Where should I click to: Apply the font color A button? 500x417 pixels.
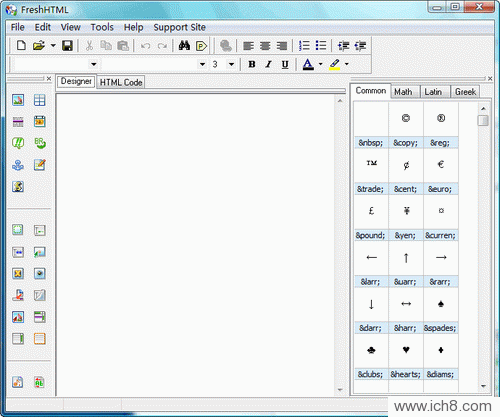point(308,64)
